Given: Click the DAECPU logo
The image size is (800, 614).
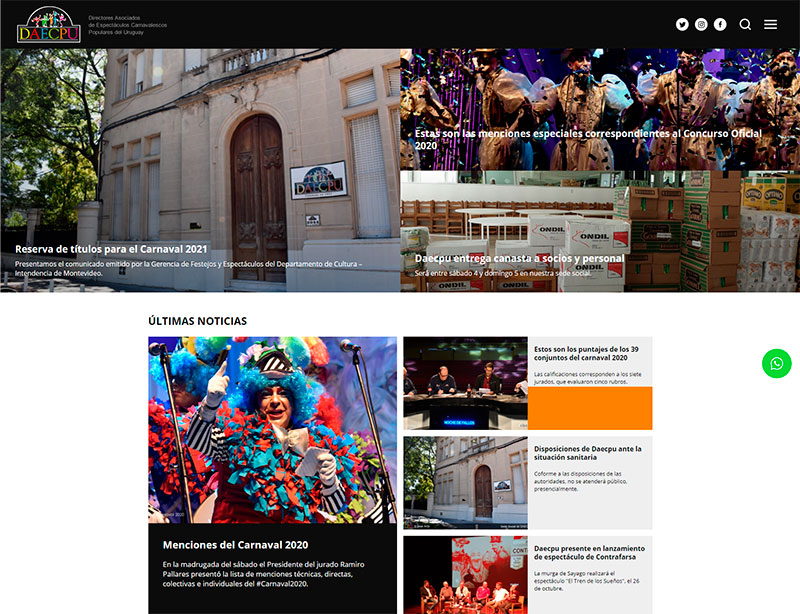Looking at the screenshot, I should 49,24.
